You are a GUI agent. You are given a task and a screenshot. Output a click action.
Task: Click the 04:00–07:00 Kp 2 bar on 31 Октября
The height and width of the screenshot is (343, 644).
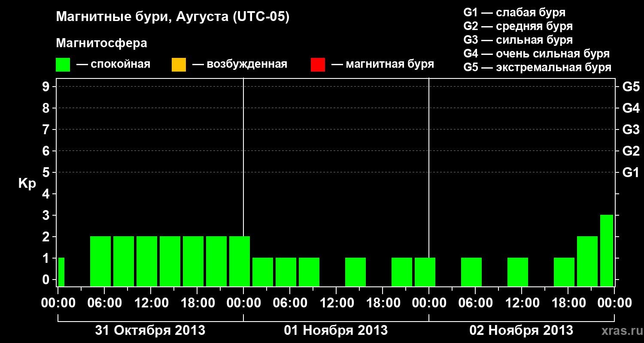click(x=100, y=261)
